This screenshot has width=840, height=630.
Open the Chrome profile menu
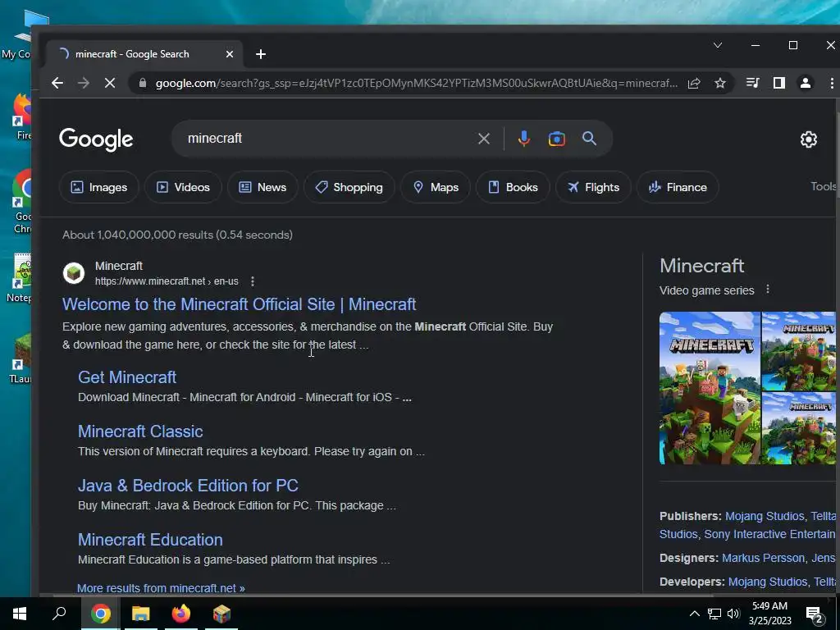pyautogui.click(x=806, y=83)
